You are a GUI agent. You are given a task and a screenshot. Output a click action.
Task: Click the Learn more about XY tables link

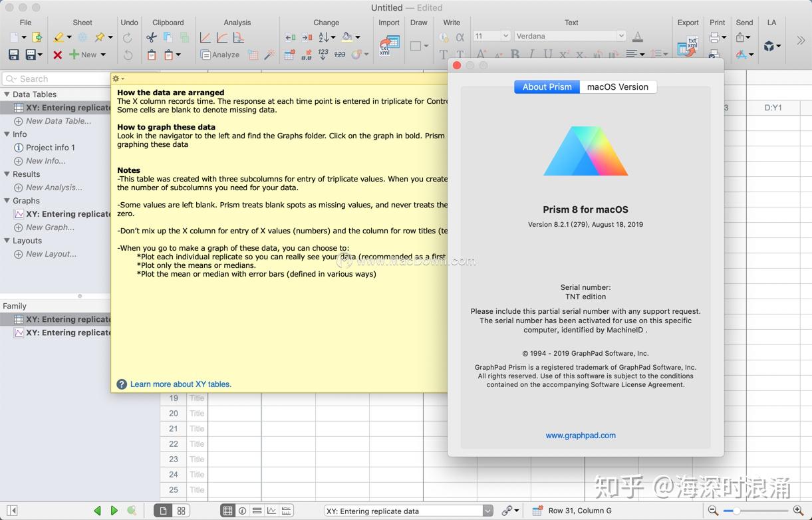[x=180, y=384]
